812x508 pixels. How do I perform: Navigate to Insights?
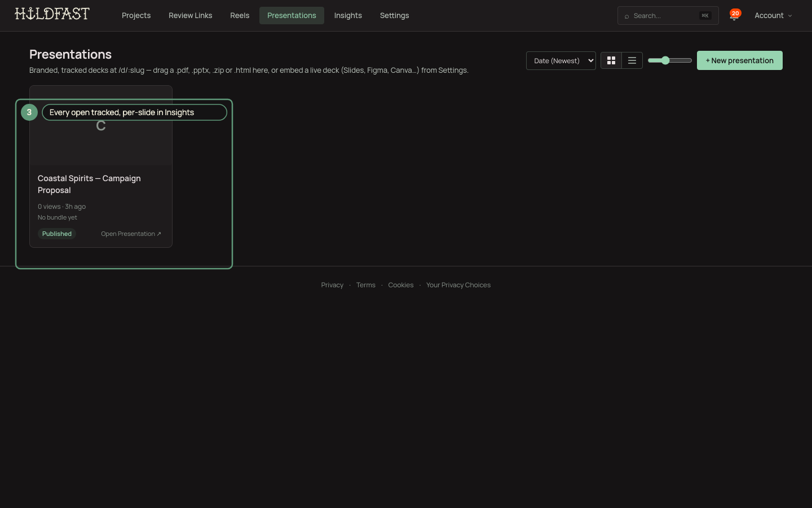click(348, 15)
